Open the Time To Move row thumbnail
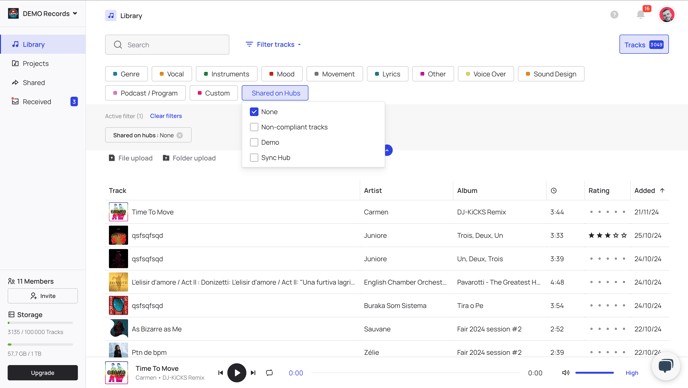The height and width of the screenshot is (388, 688). click(118, 212)
